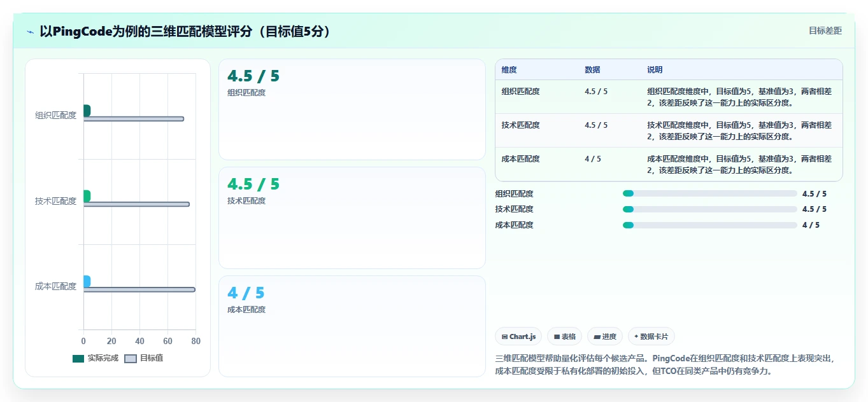Select the 成本匹配度 table row cell
The width and height of the screenshot is (868, 402).
pos(520,159)
